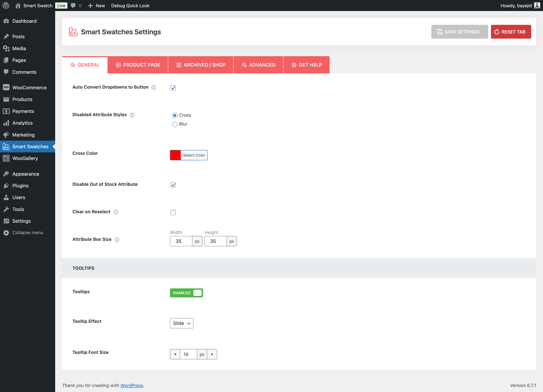Click the Tooltip Font Size value field
This screenshot has height=392, width=543.
pos(188,354)
